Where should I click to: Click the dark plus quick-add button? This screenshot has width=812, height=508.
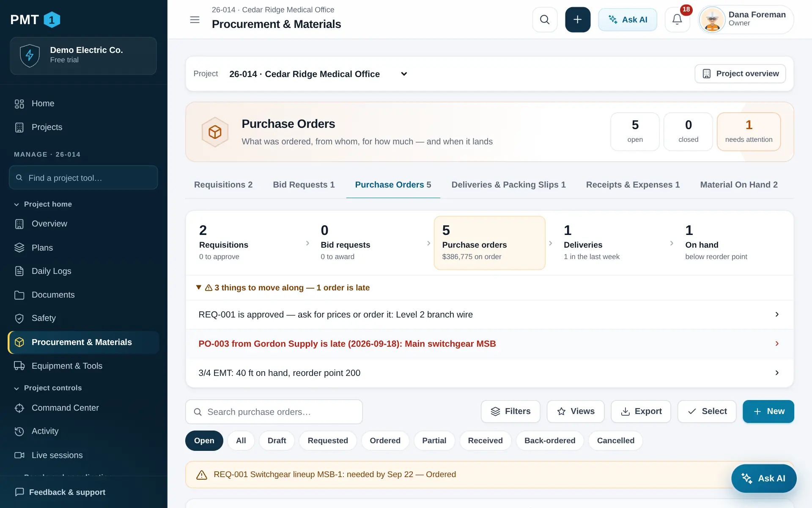click(578, 19)
